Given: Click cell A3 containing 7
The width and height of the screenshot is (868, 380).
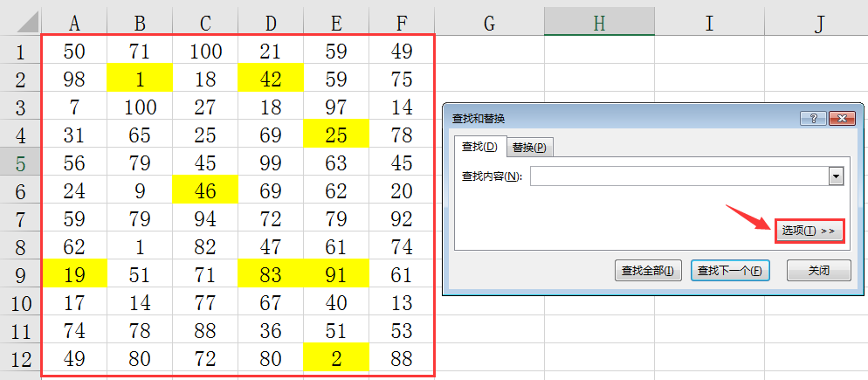Looking at the screenshot, I should 74,107.
